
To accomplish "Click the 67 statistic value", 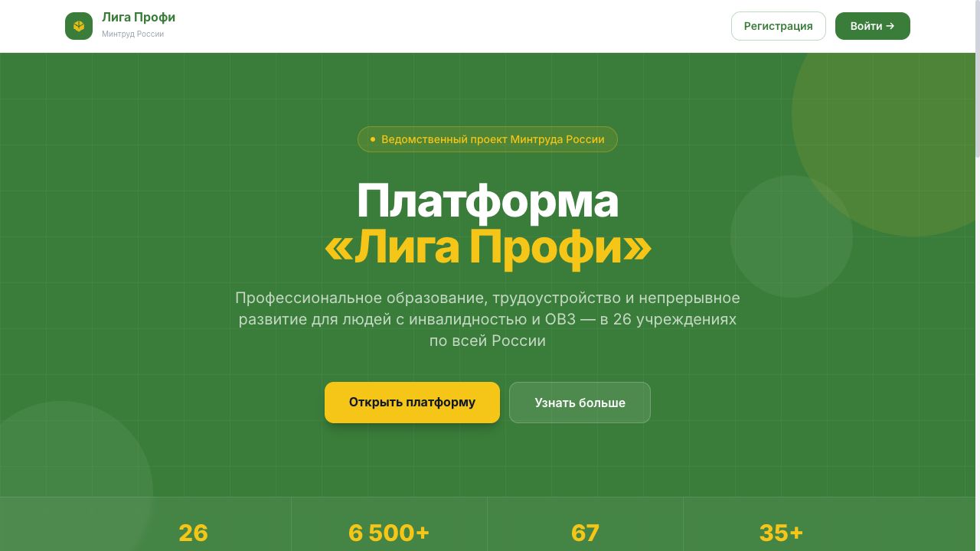I will (585, 533).
